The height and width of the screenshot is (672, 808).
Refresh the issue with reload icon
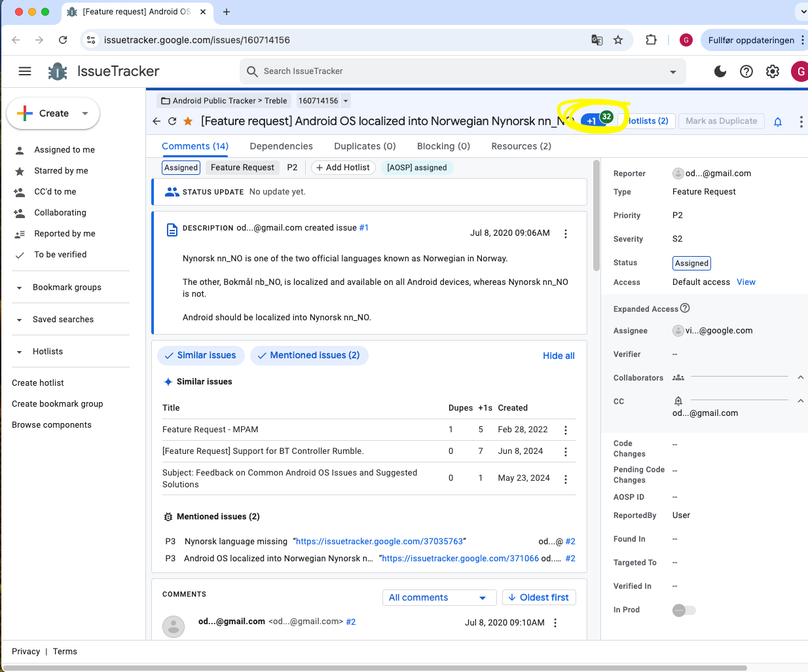pos(172,121)
